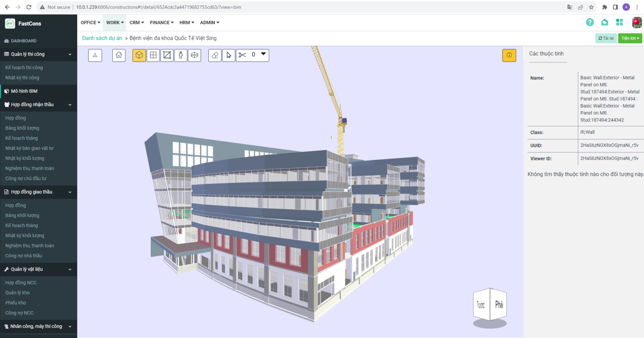Click the Tải lại reload button
Image resolution: width=644 pixels, height=338 pixels.
pyautogui.click(x=606, y=38)
